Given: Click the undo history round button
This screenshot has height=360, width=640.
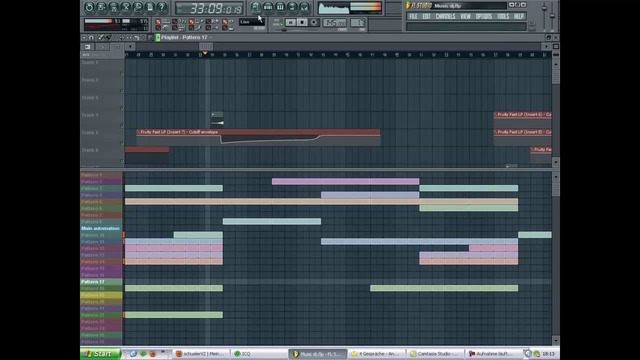Looking at the screenshot, I should 89,7.
